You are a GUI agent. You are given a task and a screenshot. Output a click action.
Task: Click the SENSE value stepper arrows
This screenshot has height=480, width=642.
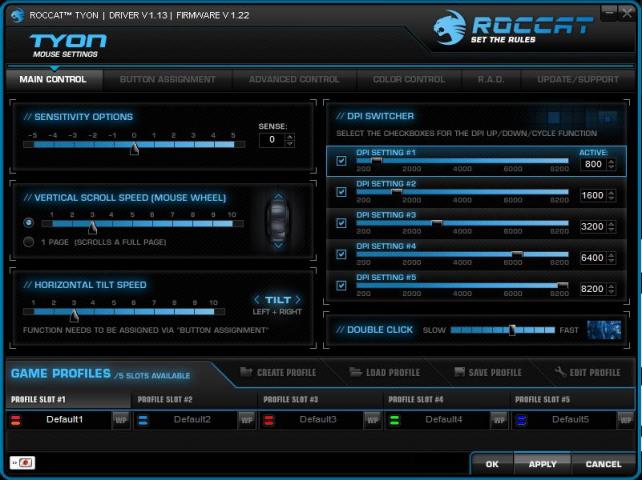click(290, 140)
